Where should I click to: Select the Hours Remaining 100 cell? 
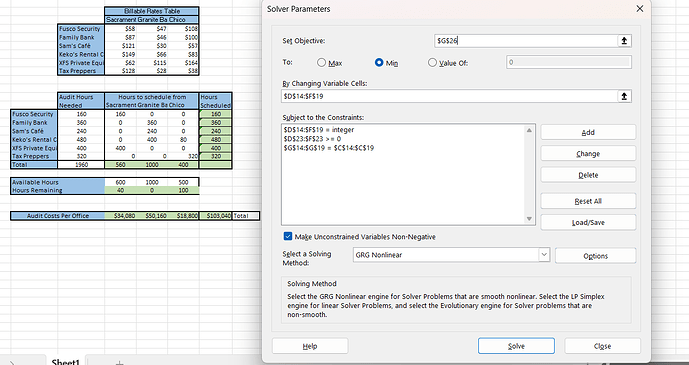pyautogui.click(x=183, y=191)
